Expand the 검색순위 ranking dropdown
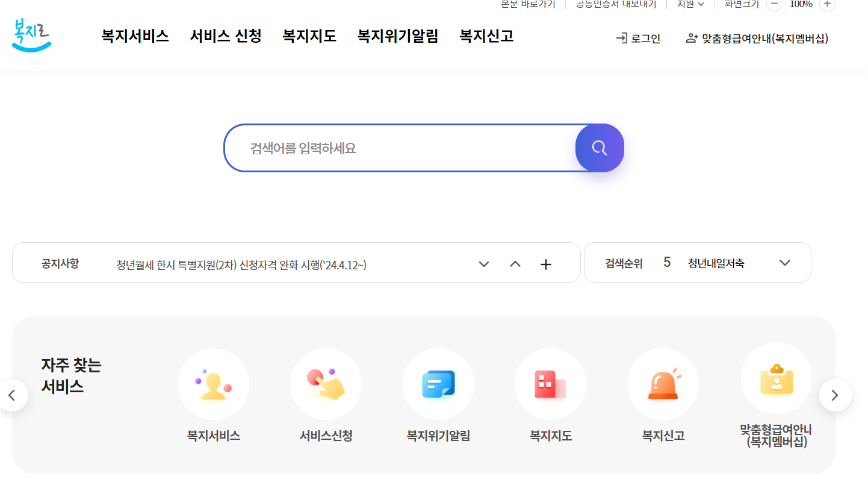 [x=784, y=263]
